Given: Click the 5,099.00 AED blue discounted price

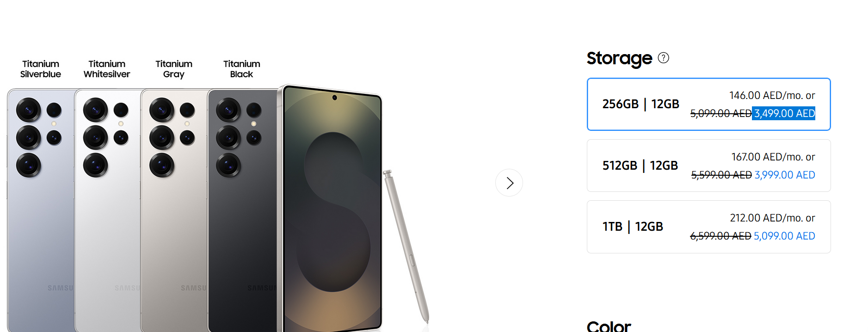Looking at the screenshot, I should click(x=784, y=236).
